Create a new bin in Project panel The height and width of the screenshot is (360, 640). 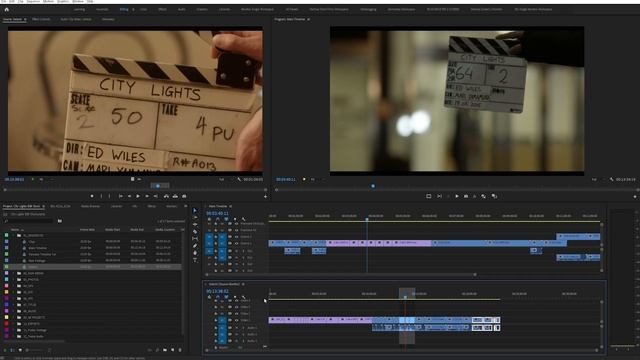coord(165,350)
